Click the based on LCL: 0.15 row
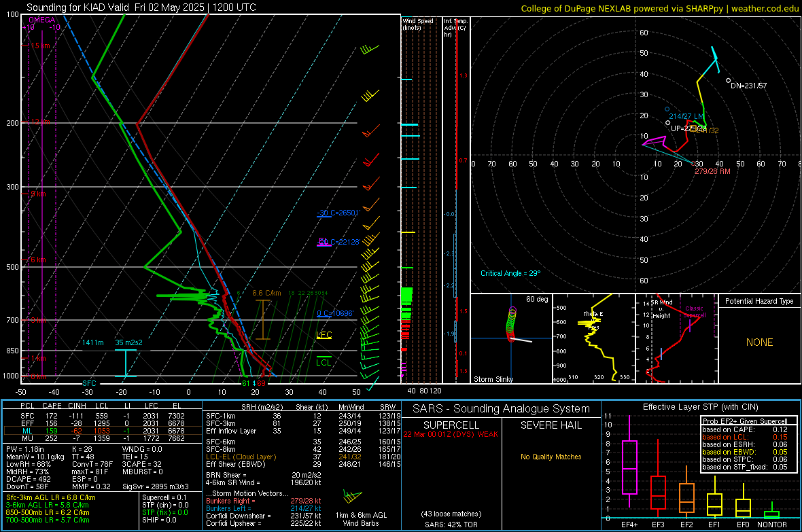Image resolution: width=802 pixels, height=532 pixels. click(745, 437)
